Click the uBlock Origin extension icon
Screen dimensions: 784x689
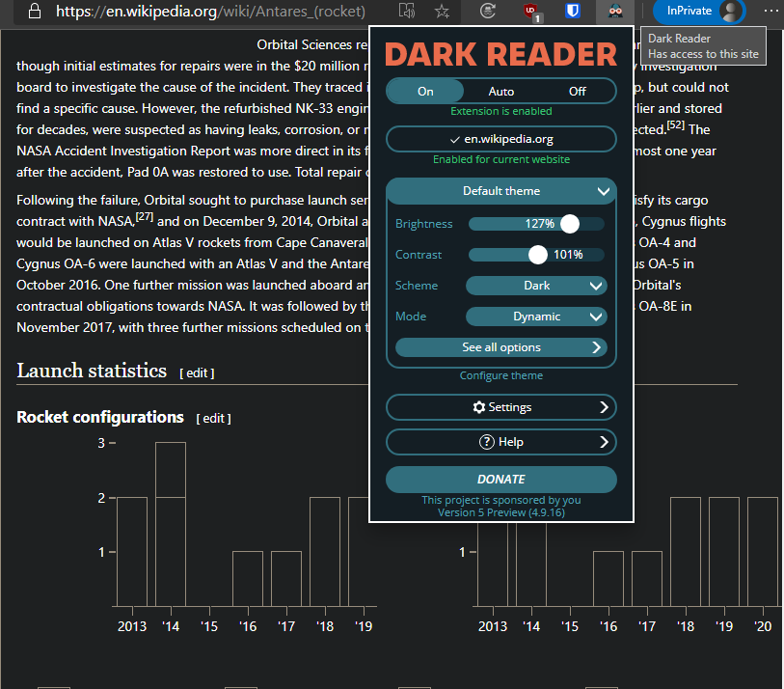point(529,12)
